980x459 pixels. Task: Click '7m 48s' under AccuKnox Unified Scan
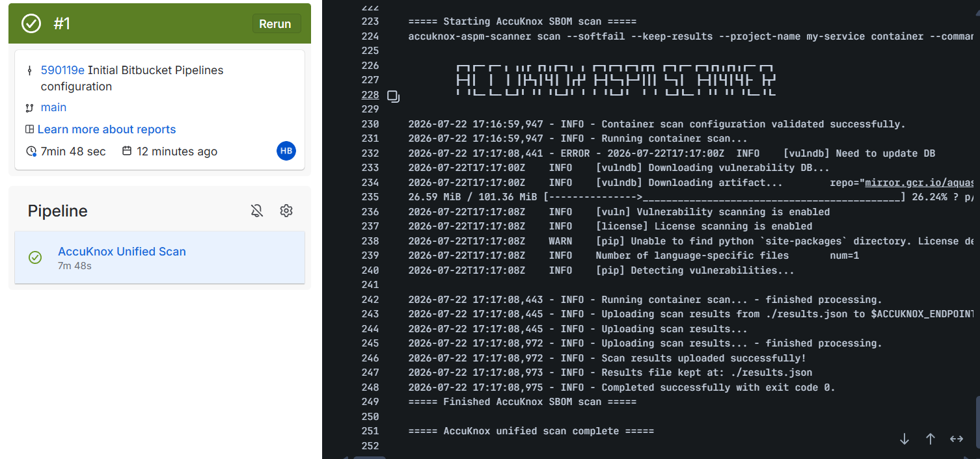[75, 266]
